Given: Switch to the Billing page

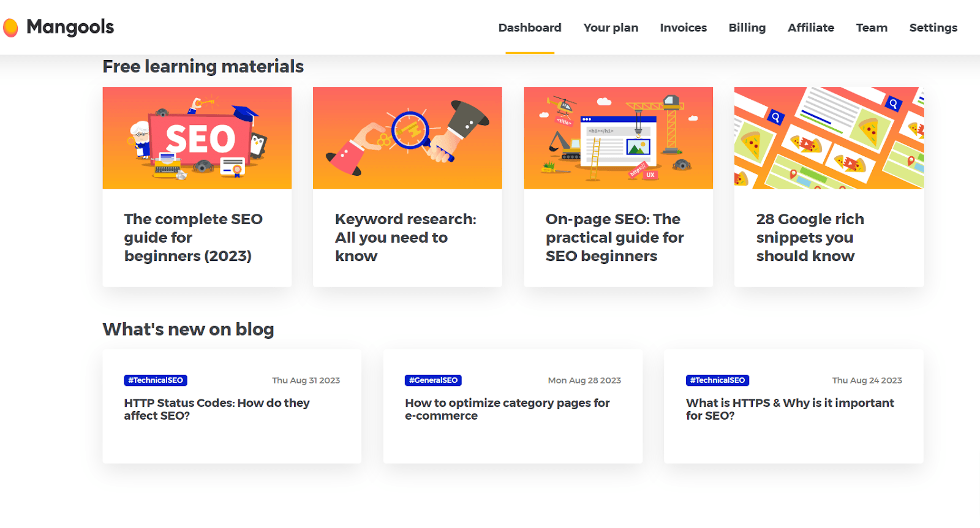Looking at the screenshot, I should [747, 28].
